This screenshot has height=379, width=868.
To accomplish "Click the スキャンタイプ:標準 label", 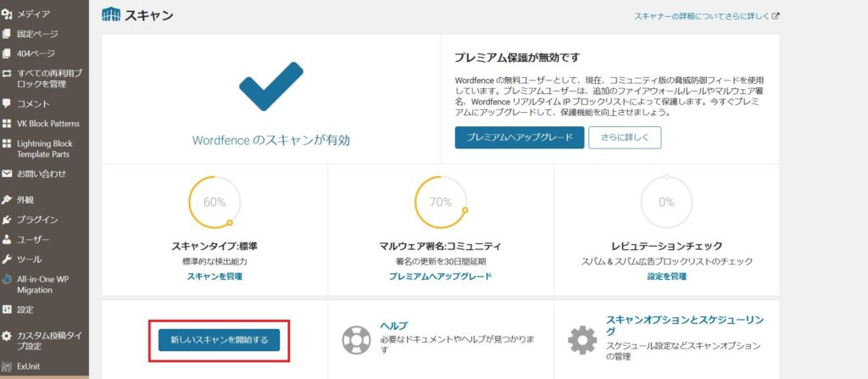I will pyautogui.click(x=214, y=246).
